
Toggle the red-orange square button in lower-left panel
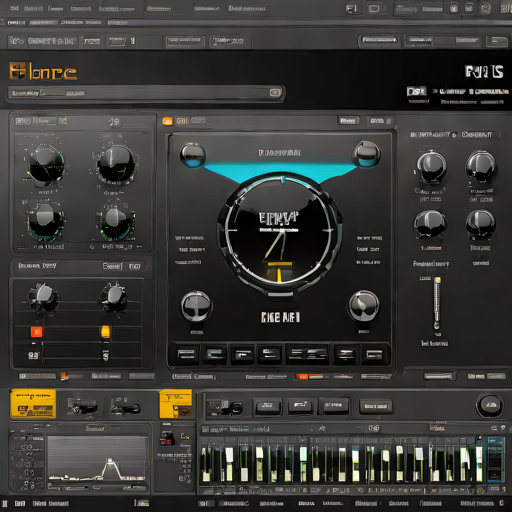[x=37, y=332]
